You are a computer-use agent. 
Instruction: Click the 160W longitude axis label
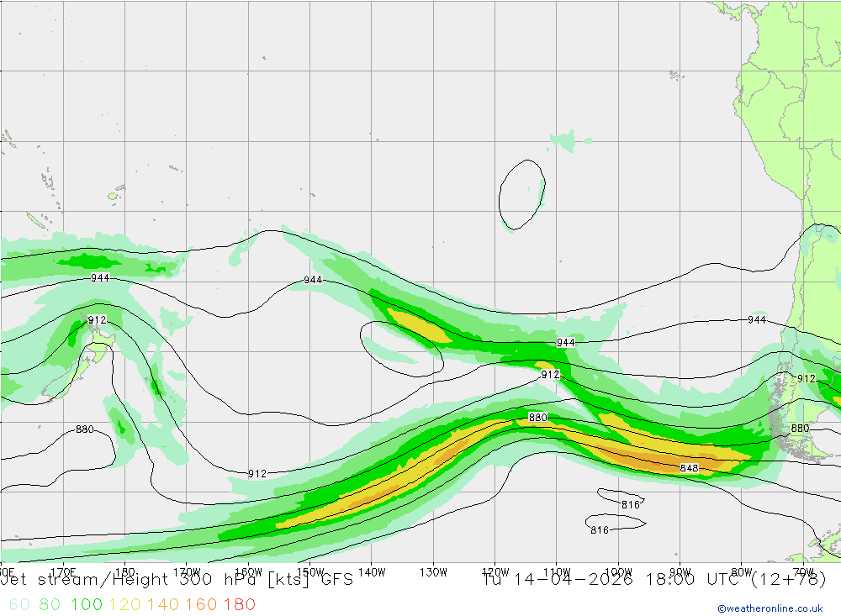[x=248, y=572]
